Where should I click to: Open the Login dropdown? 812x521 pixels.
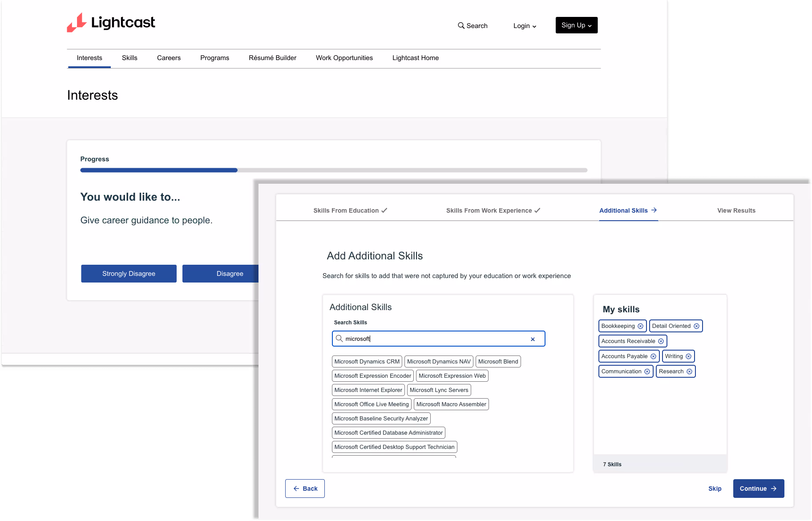tap(525, 26)
